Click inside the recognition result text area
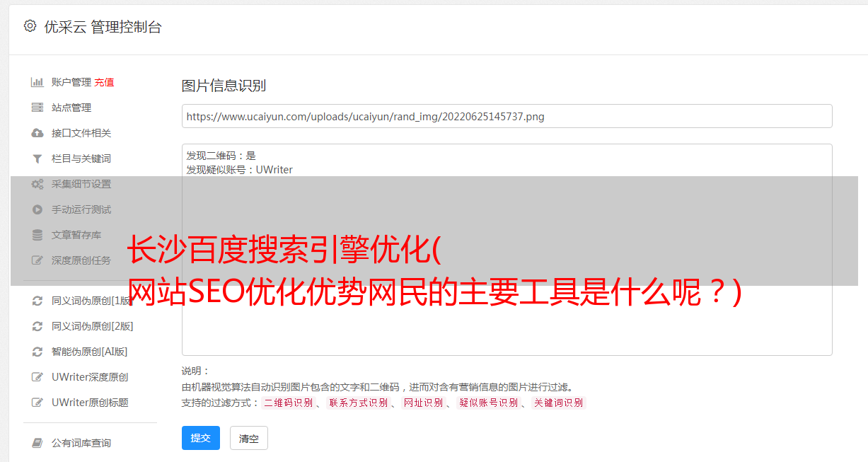 pyautogui.click(x=507, y=250)
